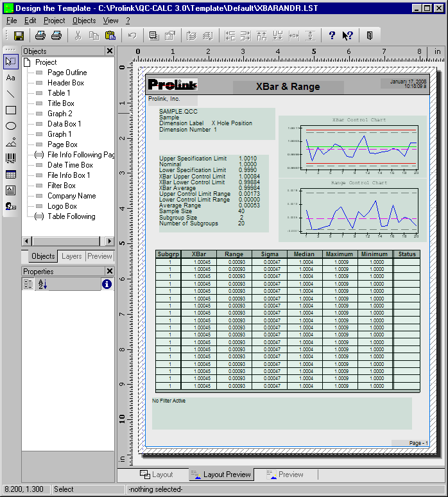448x497 pixels.
Task: Activate context help arrow-question icon
Action: [348, 35]
